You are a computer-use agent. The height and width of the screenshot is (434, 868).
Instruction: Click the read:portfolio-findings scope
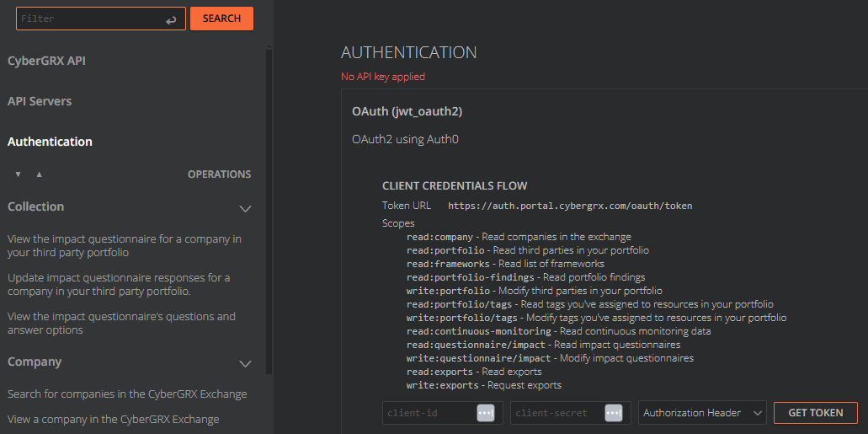coord(471,277)
